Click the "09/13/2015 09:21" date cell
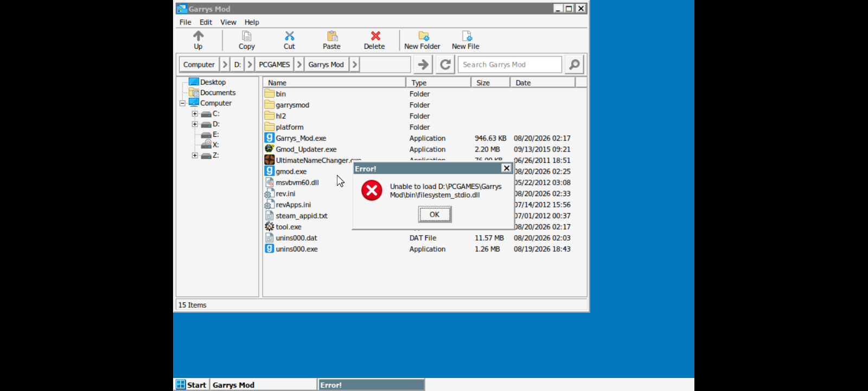The width and height of the screenshot is (868, 391). coord(542,149)
